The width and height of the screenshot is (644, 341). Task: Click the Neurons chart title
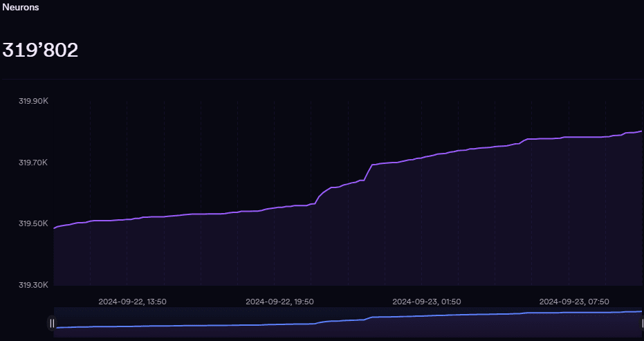pos(21,8)
